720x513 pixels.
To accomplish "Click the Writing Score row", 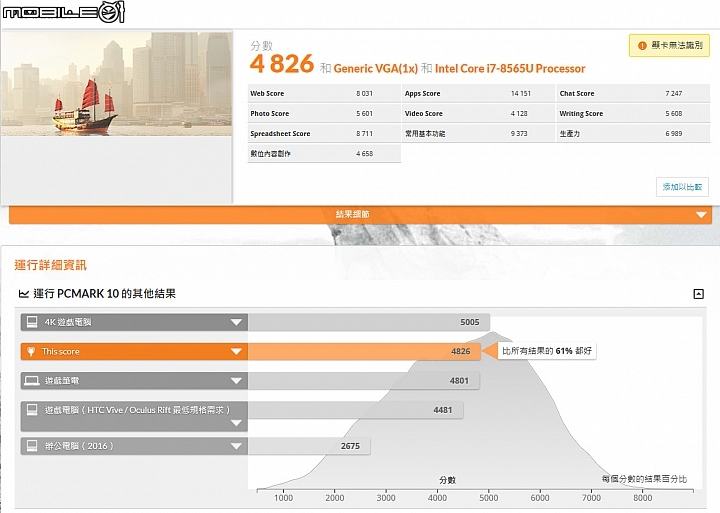I will coord(634,113).
